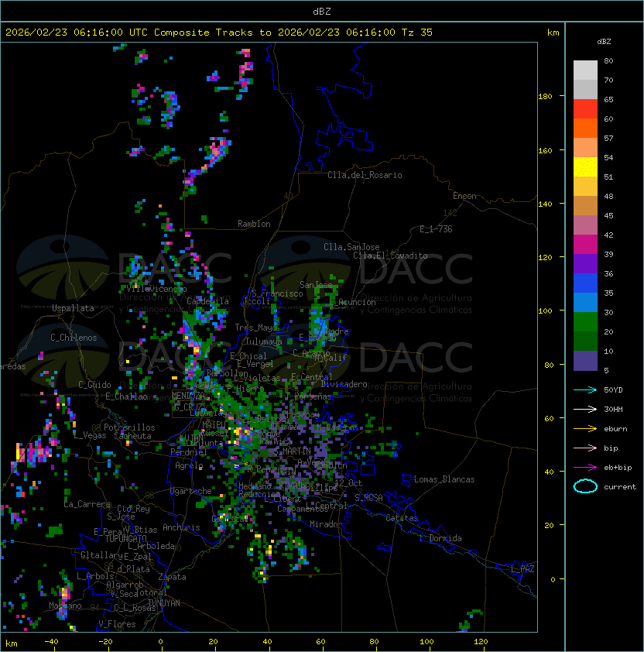
Task: Click the magenta eb+bip arrow in legend
Action: (585, 468)
